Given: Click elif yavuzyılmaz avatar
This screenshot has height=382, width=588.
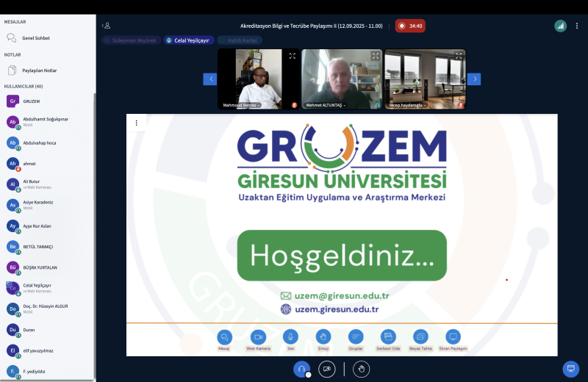Looking at the screenshot, I should 12,350.
